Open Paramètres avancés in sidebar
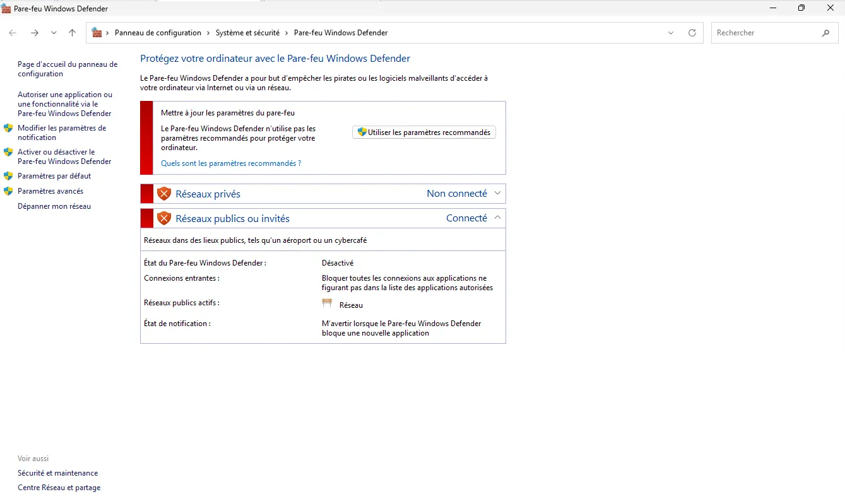This screenshot has height=504, width=845. tap(50, 191)
